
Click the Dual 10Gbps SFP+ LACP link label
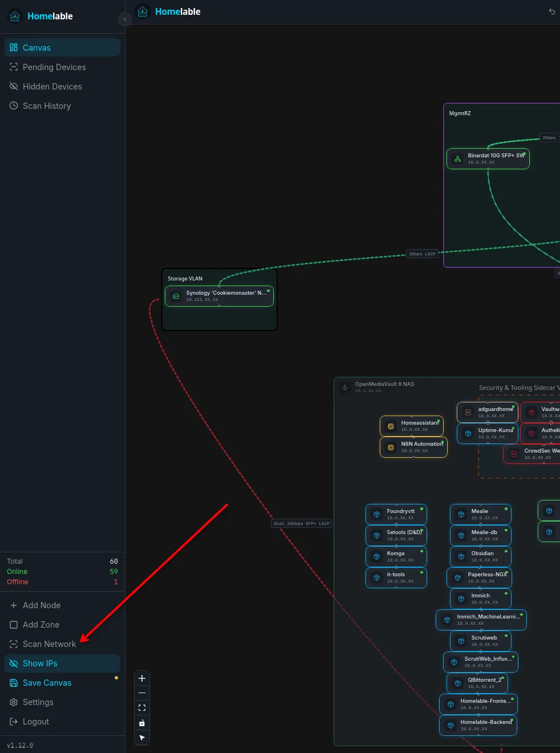302,523
